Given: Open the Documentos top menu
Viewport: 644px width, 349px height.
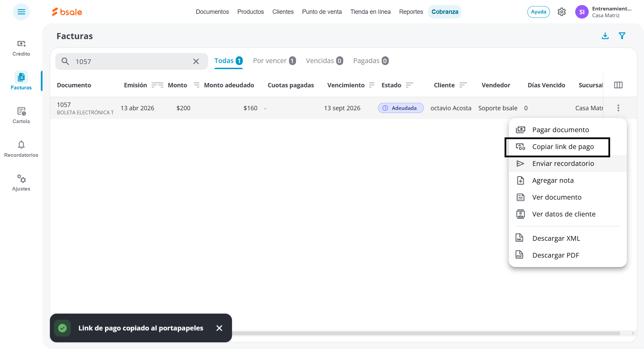Looking at the screenshot, I should point(212,12).
